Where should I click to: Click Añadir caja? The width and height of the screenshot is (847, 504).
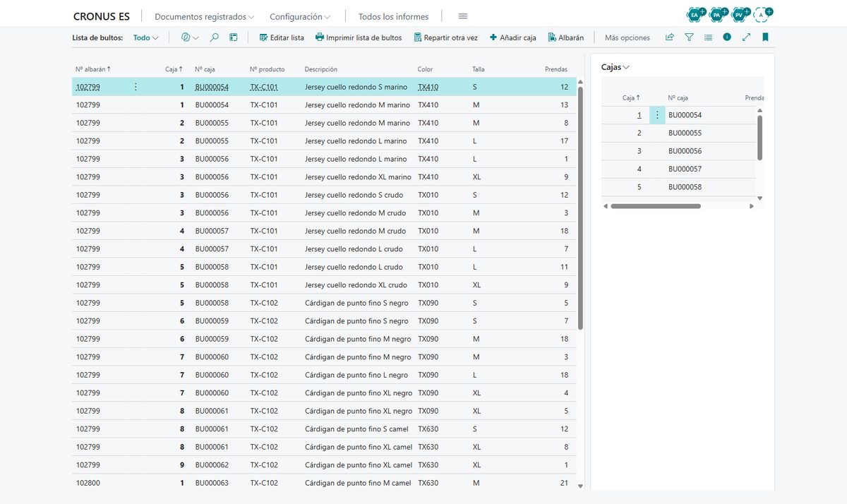click(x=512, y=37)
